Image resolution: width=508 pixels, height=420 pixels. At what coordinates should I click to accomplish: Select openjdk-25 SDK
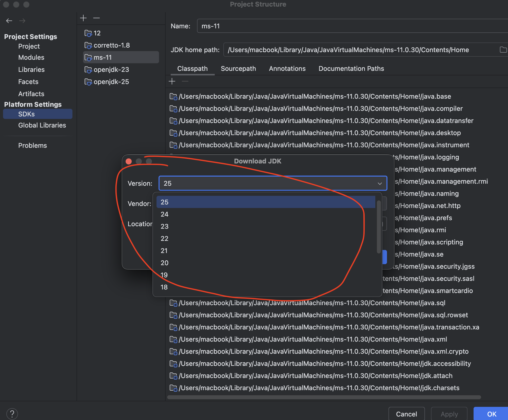click(121, 82)
